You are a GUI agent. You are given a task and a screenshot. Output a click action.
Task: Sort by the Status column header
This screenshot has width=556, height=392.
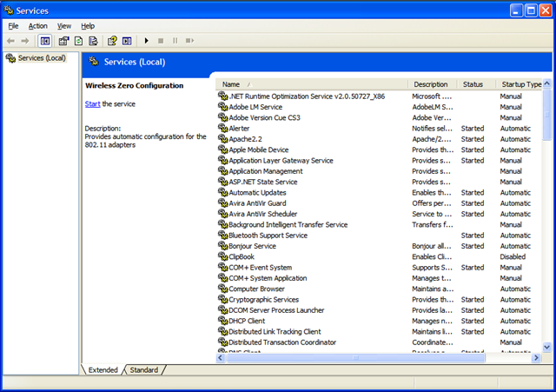[476, 84]
